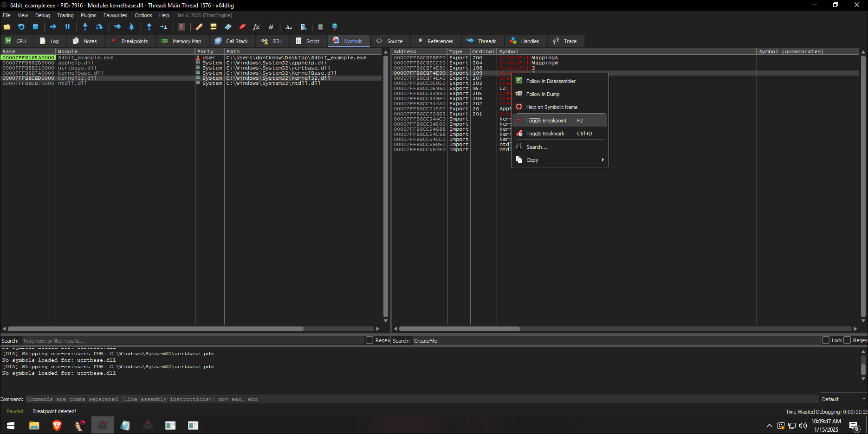Enable Regex for the modules search
This screenshot has height=434, width=868.
click(369, 340)
